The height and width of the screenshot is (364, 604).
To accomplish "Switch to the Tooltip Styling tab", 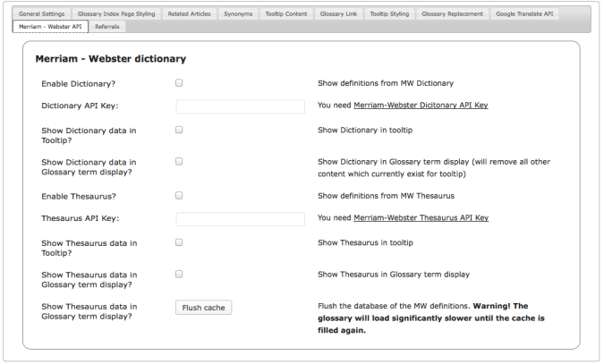I will (389, 14).
